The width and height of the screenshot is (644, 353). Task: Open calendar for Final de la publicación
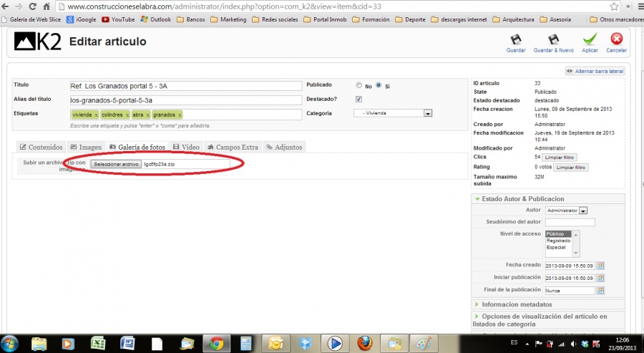[x=600, y=291]
